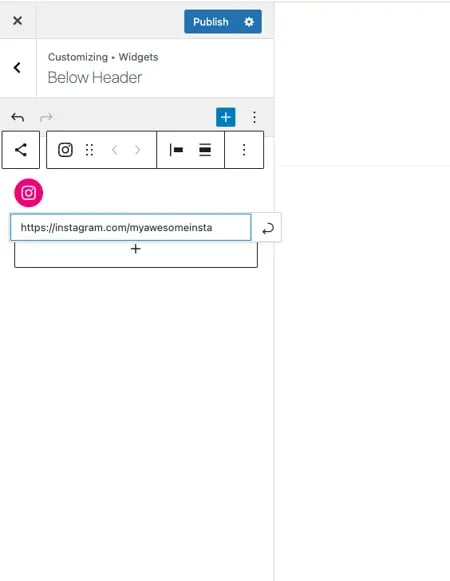Select the parent Social Icons share block
Screen dimensions: 450x581
click(21, 150)
